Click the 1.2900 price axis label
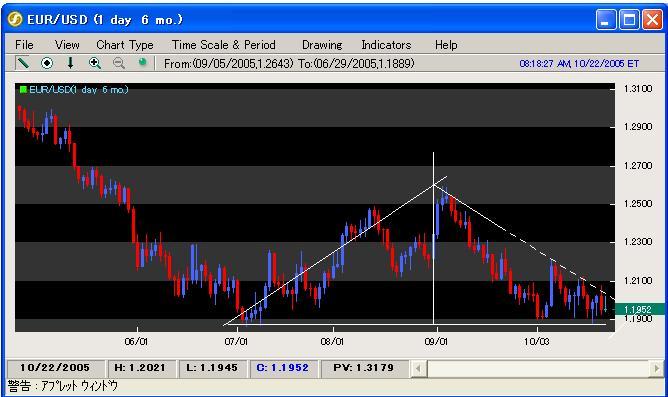 coord(638,127)
